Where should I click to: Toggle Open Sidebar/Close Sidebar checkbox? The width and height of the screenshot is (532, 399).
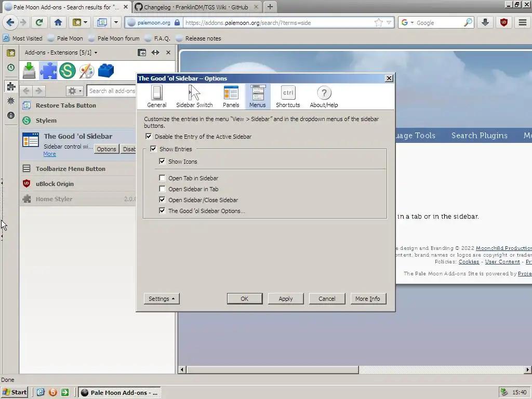coord(162,200)
